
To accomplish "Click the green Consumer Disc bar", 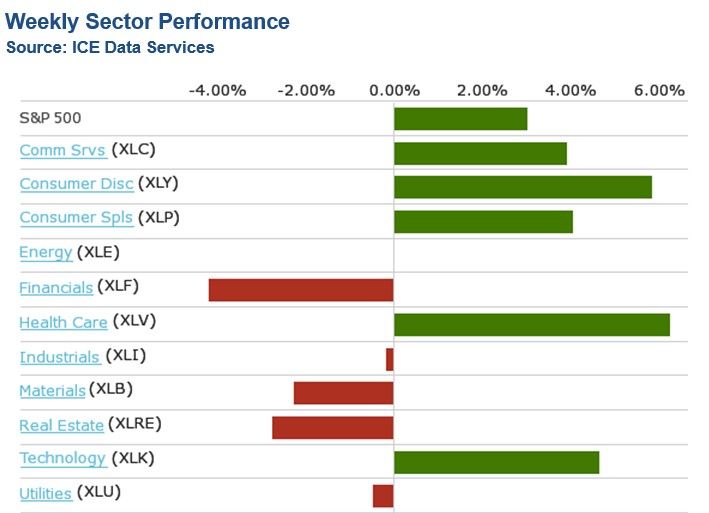I will click(522, 187).
